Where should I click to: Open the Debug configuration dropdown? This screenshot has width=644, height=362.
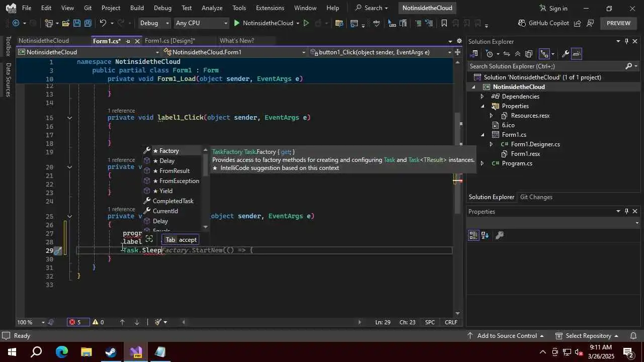tap(154, 23)
